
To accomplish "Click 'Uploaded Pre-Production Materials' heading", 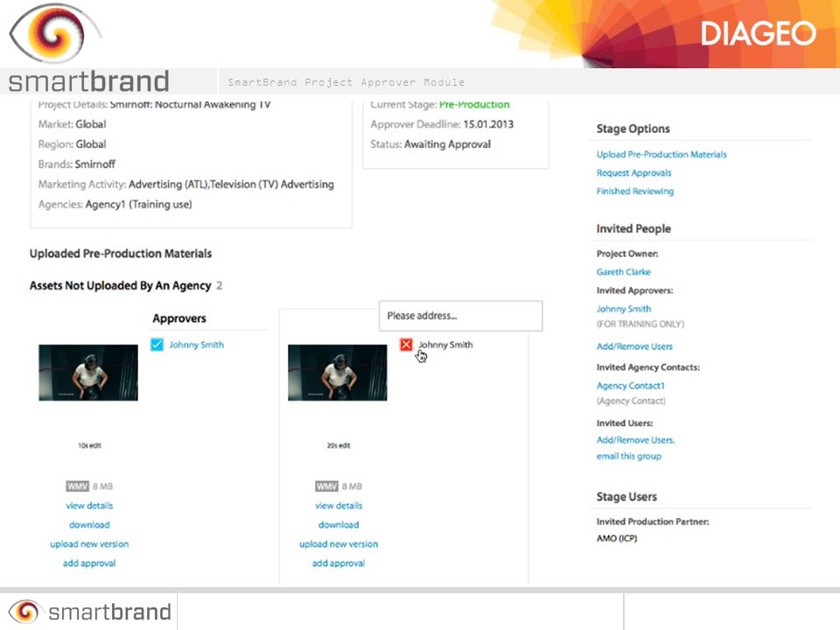I will click(121, 254).
